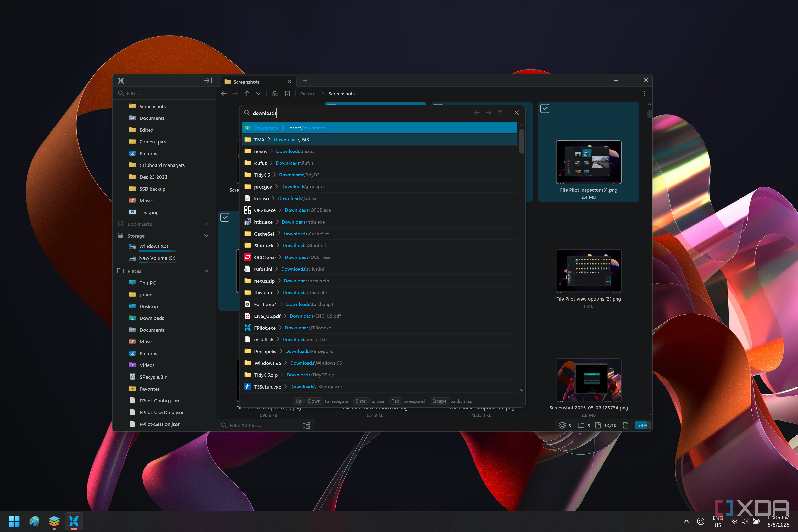Open Camera pics in the sidebar

tap(153, 142)
